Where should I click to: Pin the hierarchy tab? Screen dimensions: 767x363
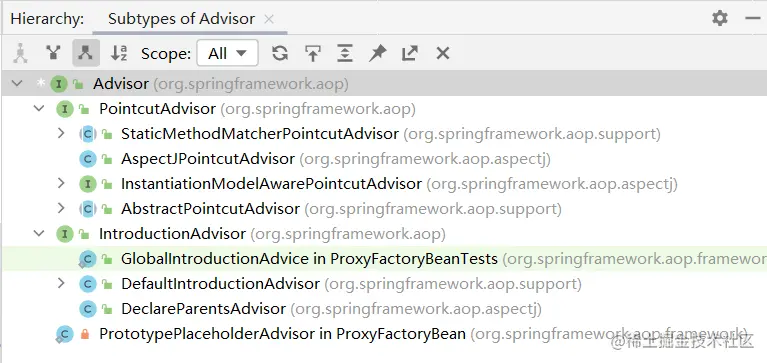pyautogui.click(x=378, y=53)
